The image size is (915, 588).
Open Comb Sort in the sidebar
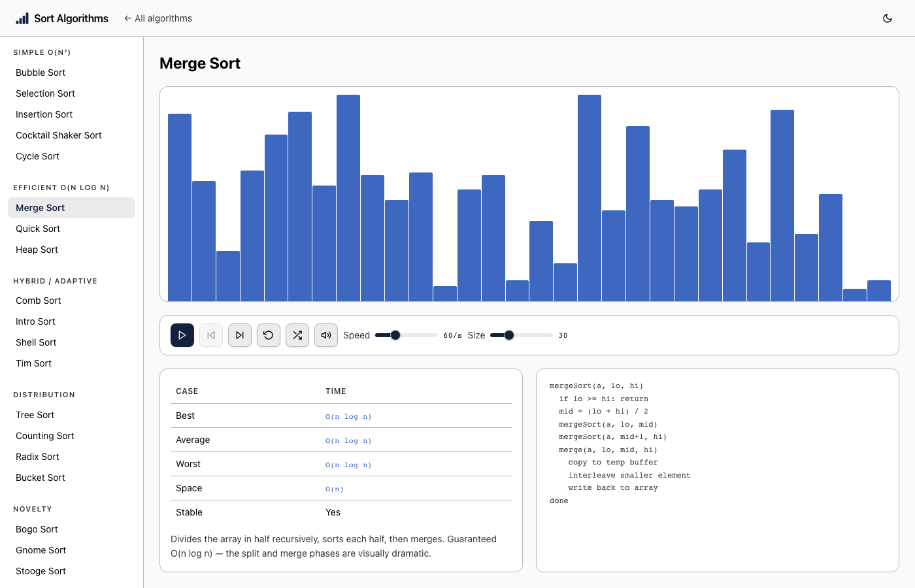pyautogui.click(x=72, y=301)
